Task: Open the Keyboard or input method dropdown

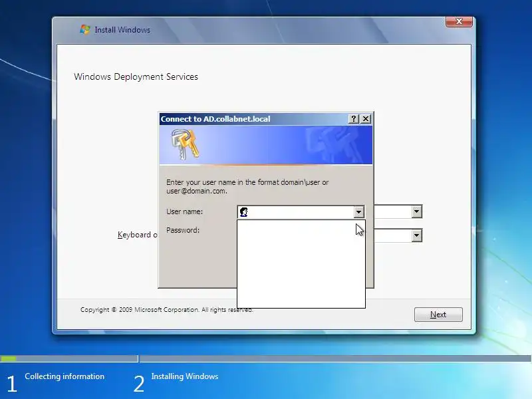Action: coord(417,235)
